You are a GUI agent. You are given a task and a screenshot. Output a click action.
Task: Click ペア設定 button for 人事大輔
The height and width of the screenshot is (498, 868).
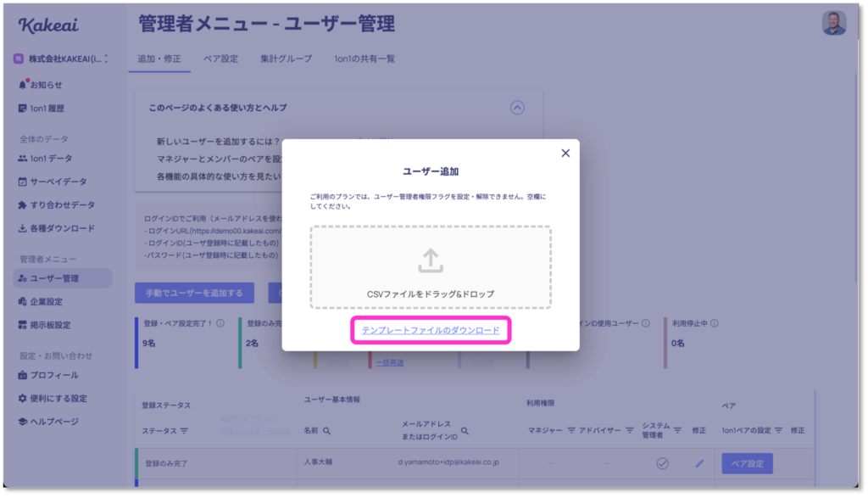748,464
